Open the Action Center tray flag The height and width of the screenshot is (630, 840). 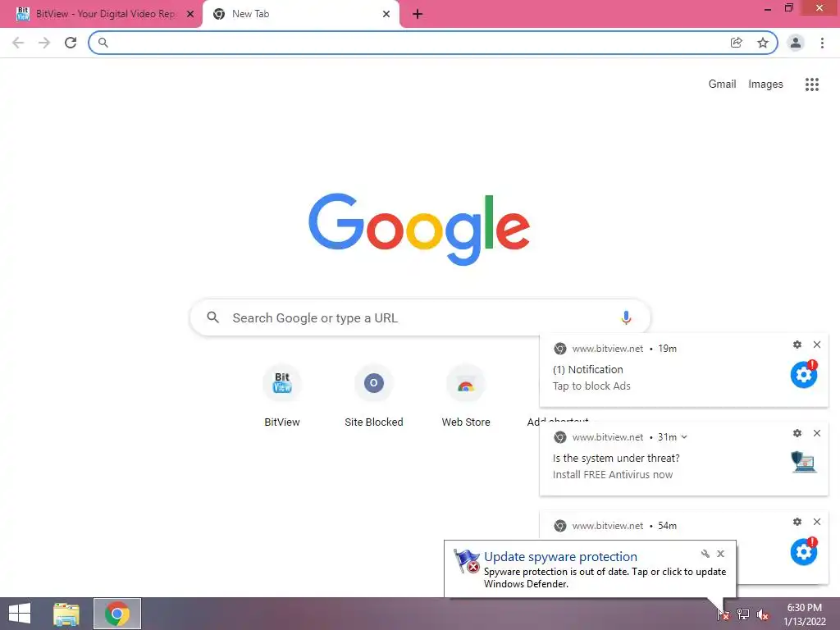click(723, 614)
